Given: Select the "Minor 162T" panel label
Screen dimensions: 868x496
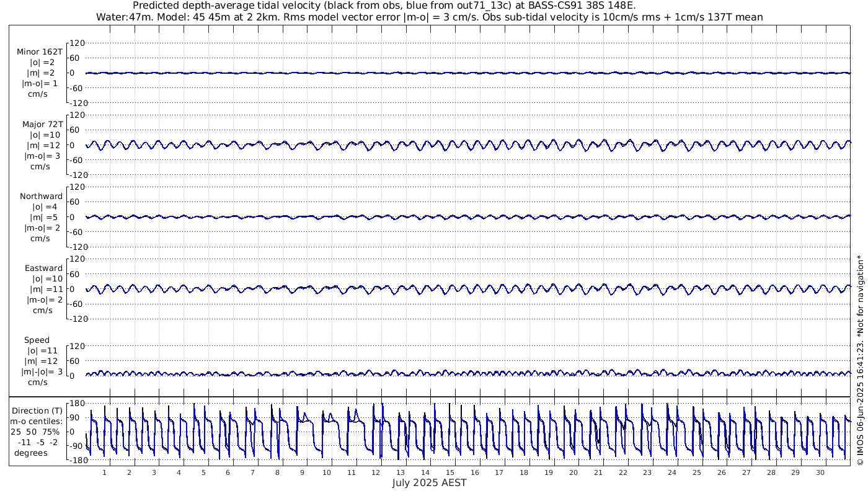Looking at the screenshot, I should pyautogui.click(x=40, y=52).
